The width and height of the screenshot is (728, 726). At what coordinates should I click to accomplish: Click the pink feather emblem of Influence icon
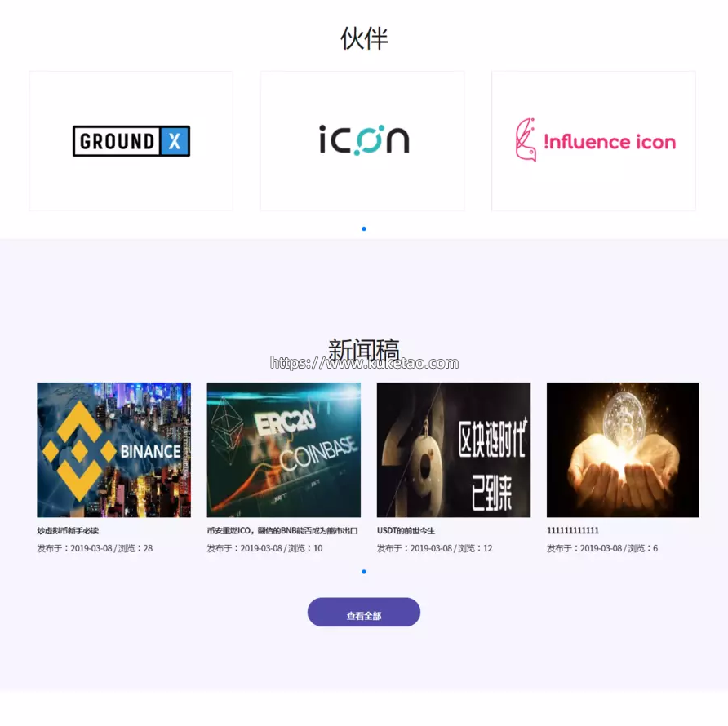[526, 139]
